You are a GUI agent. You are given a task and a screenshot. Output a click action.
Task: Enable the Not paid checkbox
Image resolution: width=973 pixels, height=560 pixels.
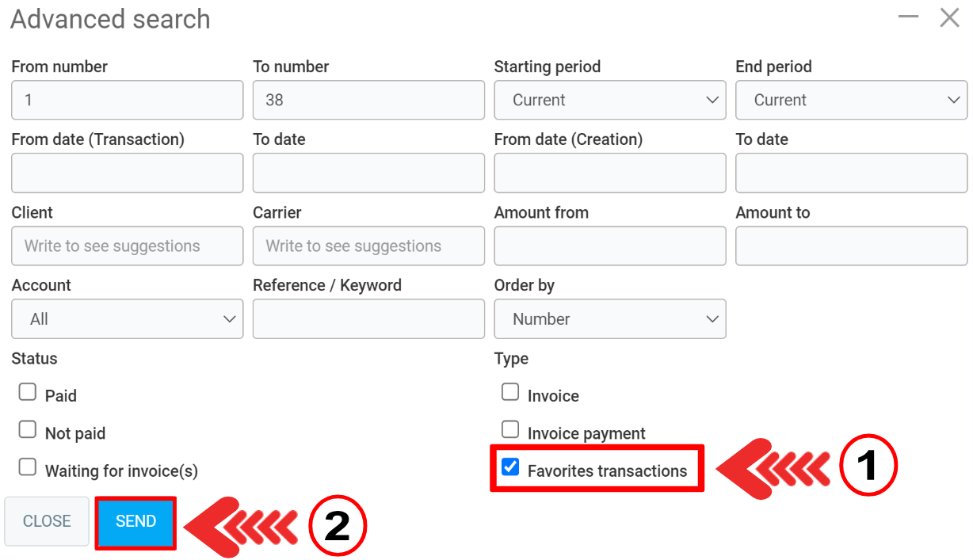(x=28, y=429)
